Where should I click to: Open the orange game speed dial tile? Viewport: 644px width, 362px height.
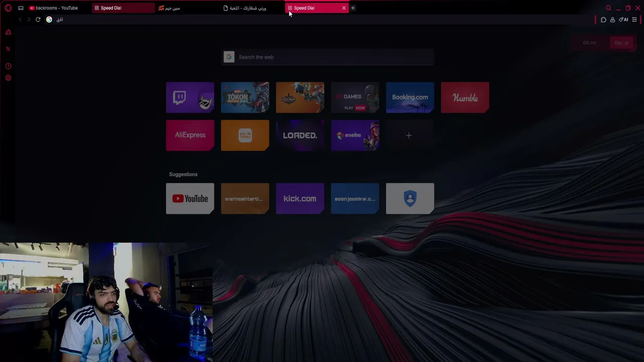pyautogui.click(x=300, y=98)
